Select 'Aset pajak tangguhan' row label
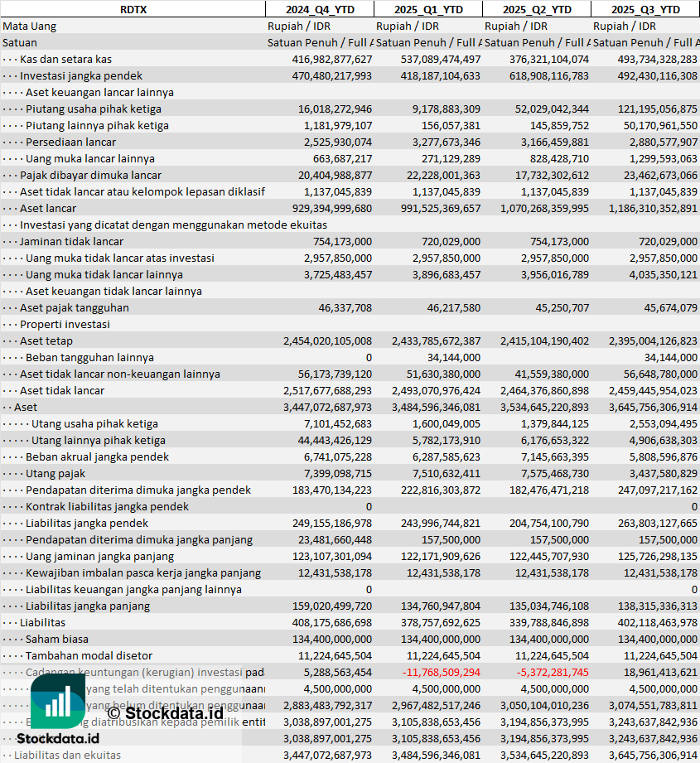Screen dimensions: 700x763 coord(75,307)
